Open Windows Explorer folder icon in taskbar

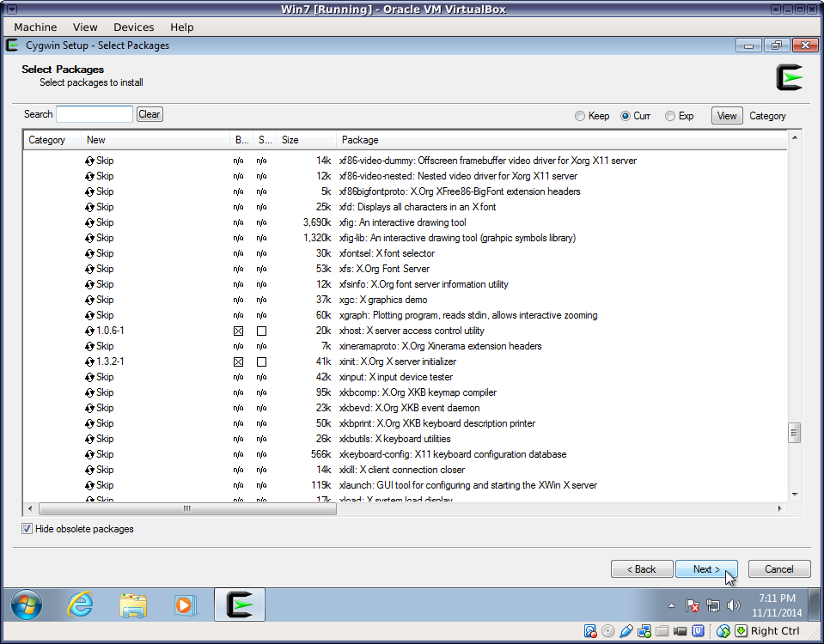133,605
